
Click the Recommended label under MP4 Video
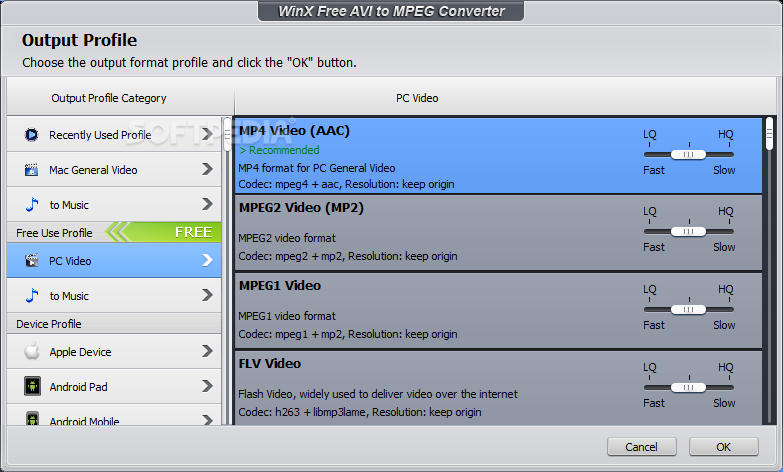point(279,150)
